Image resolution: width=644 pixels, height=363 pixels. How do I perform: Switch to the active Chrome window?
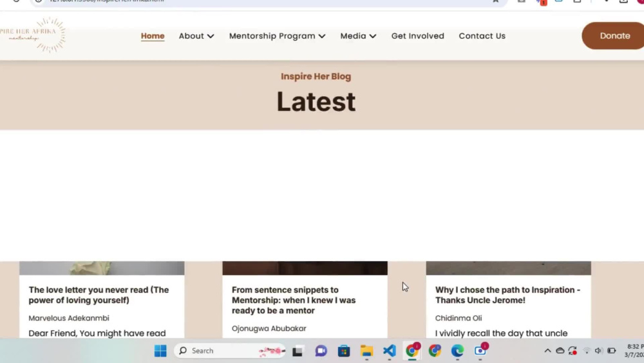tap(412, 351)
